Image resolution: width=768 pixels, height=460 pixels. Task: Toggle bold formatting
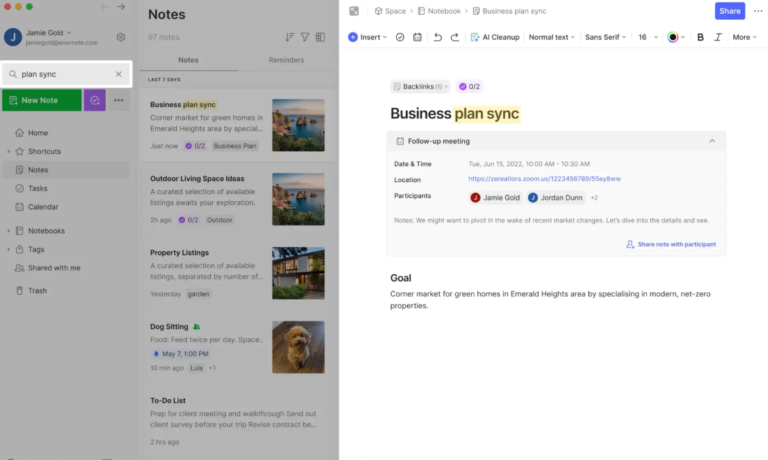700,37
